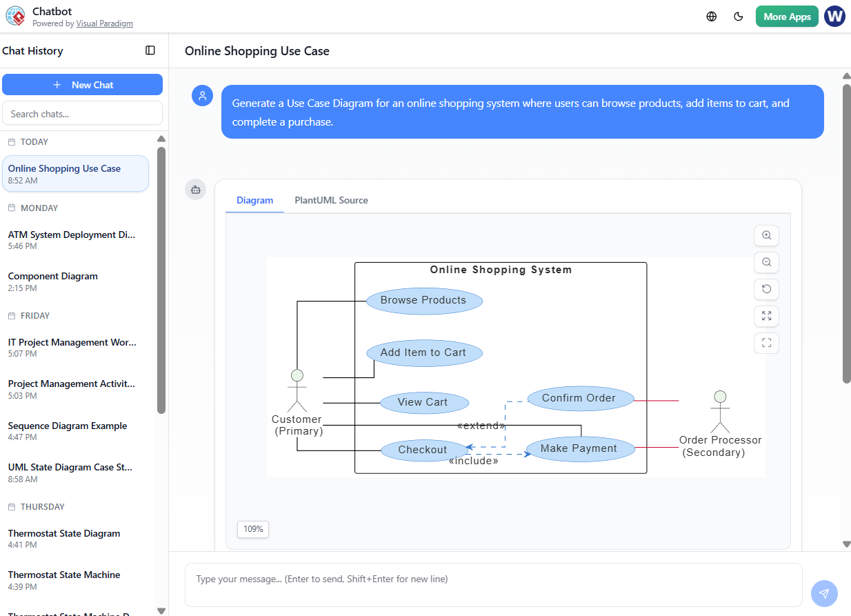Click the message input field
This screenshot has width=851, height=616.
pos(493,585)
